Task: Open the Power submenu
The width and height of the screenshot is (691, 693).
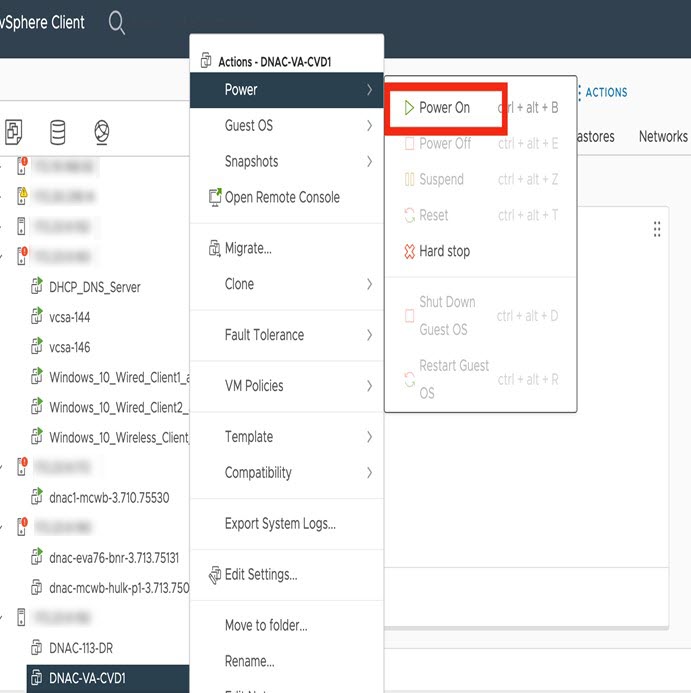Action: pos(286,90)
